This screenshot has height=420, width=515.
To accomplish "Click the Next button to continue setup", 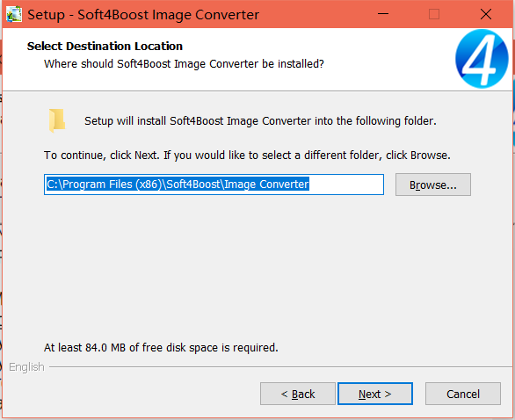I will 375,394.
